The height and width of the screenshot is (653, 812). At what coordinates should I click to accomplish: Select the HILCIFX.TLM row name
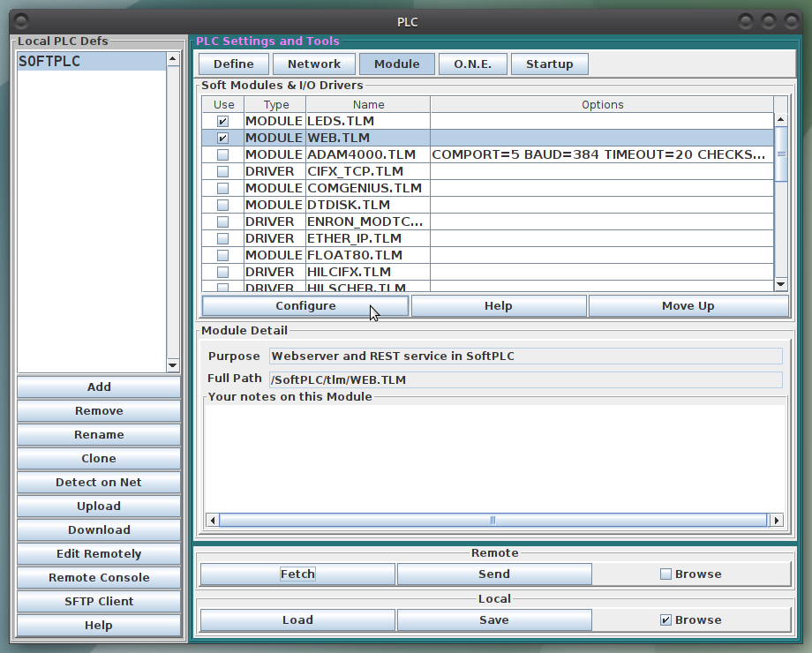[368, 273]
